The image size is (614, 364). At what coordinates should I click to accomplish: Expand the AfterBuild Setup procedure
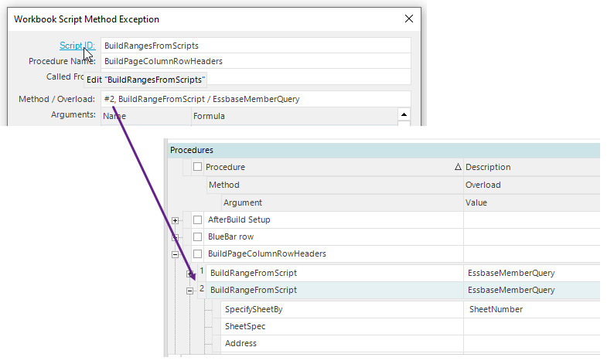[175, 220]
